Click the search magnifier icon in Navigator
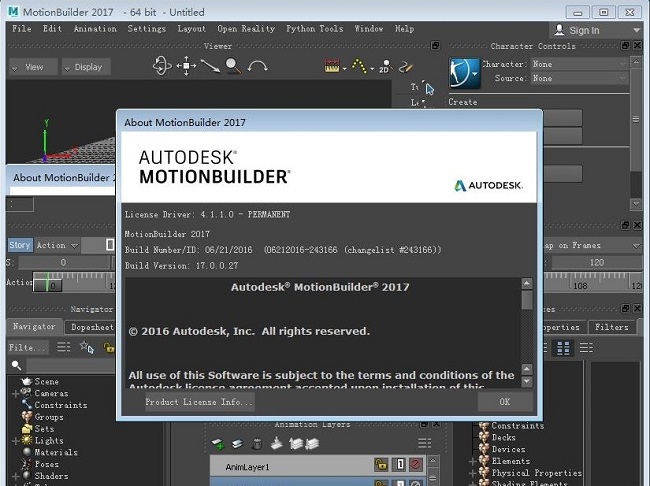 17,365
